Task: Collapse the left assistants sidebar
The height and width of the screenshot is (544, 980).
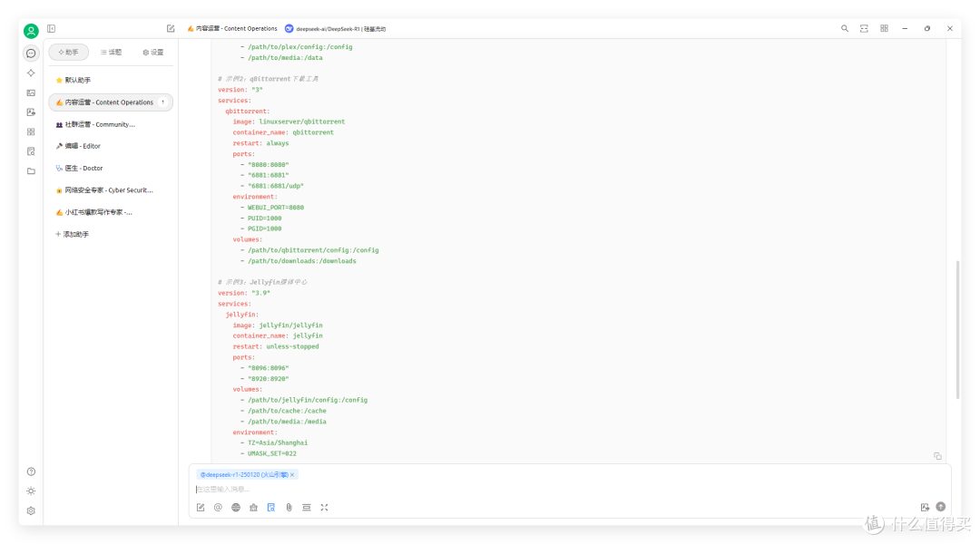Action: 51,29
